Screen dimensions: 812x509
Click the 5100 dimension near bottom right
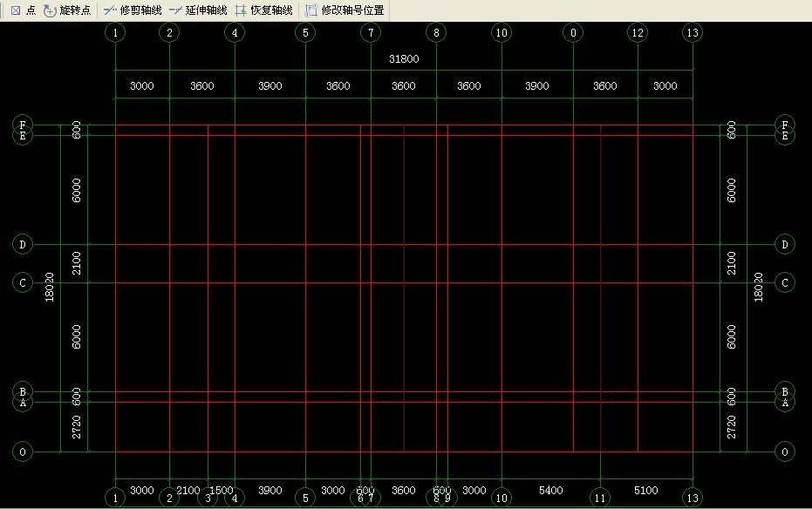[x=646, y=490]
